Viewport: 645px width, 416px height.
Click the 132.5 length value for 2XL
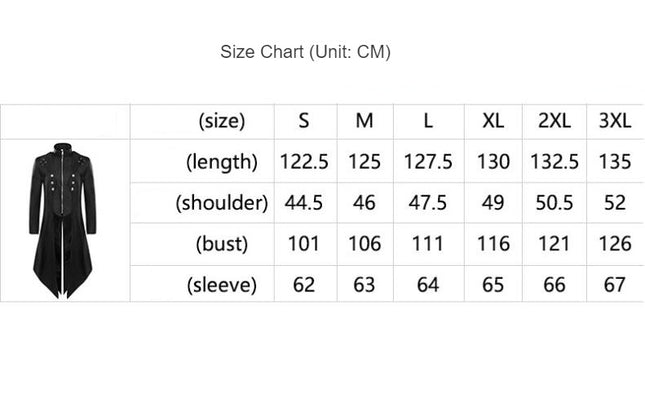[x=555, y=161]
